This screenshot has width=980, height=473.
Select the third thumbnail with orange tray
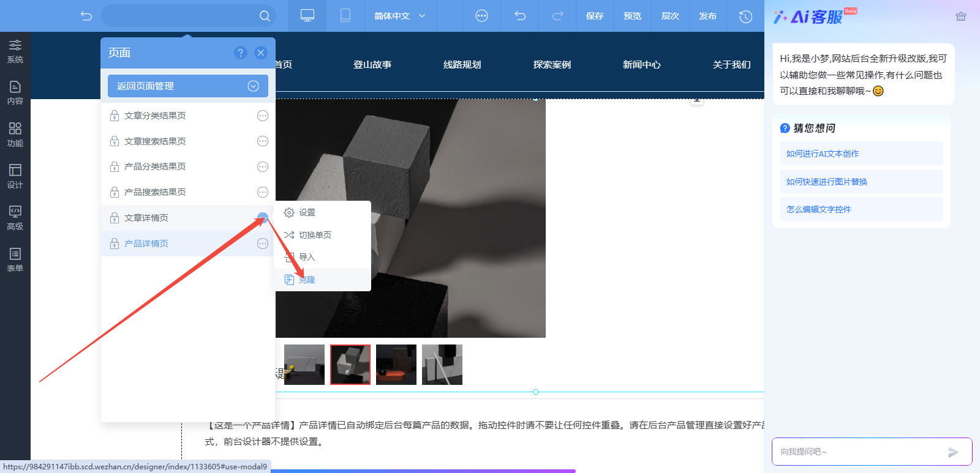coord(396,365)
